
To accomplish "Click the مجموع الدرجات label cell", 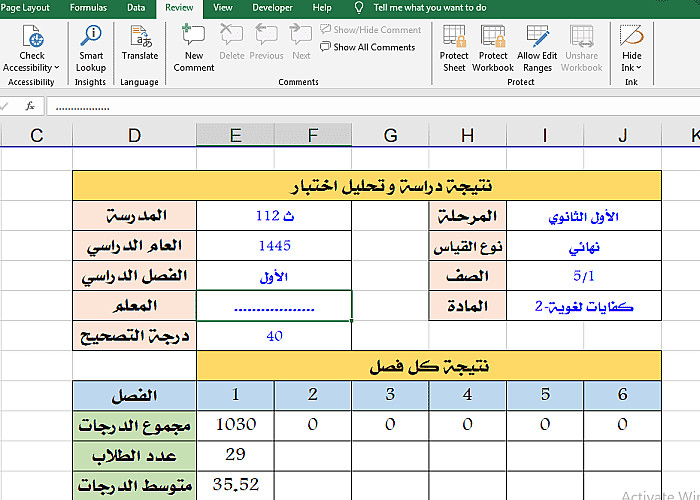I will [134, 425].
